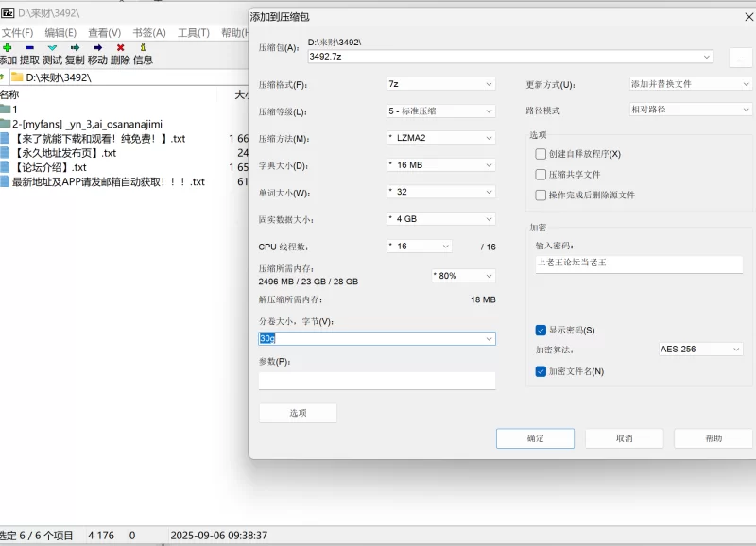The image size is (756, 546).
Task: Select the folder icon of item "1"
Action: point(6,110)
